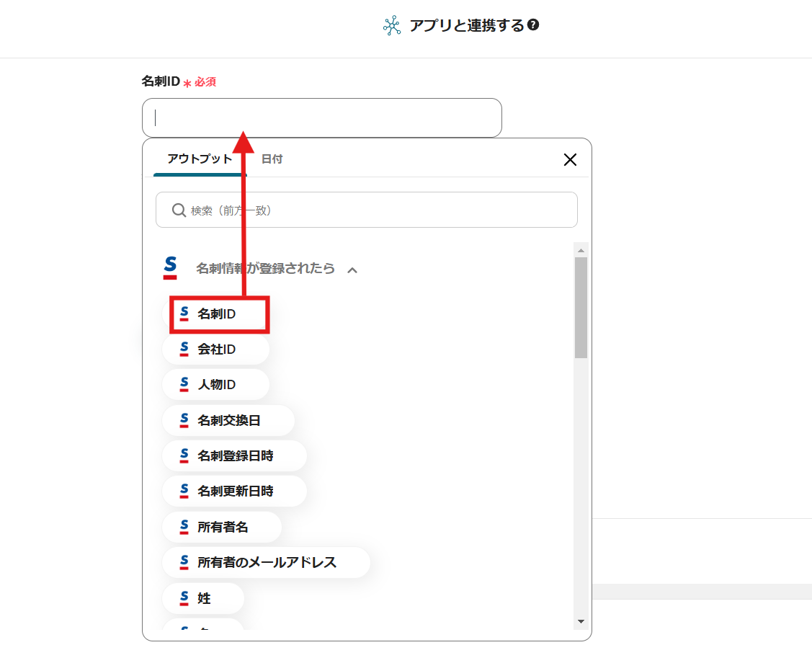Click the scrollbar up arrow in list
This screenshot has height=645, width=812.
581,250
